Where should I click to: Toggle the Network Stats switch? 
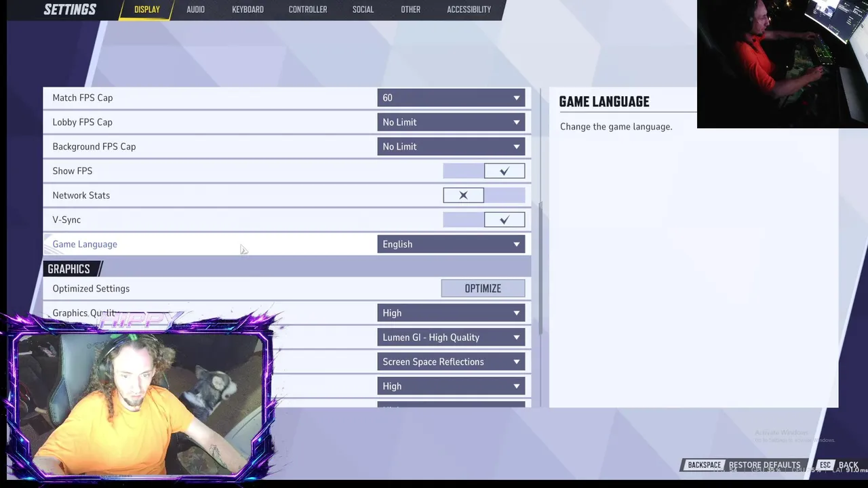[x=484, y=195]
